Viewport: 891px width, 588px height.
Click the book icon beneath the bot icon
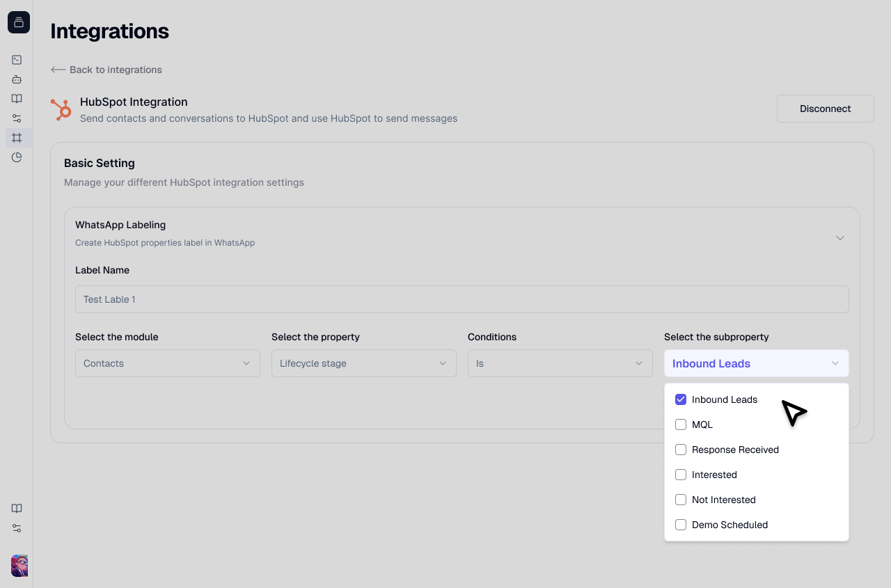point(17,99)
